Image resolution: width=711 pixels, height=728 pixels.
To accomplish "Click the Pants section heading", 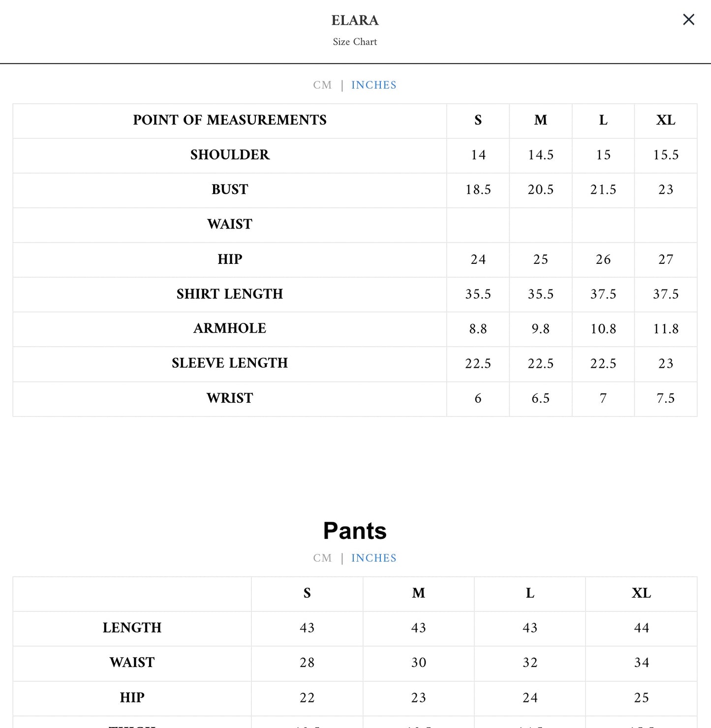I will pos(355,531).
